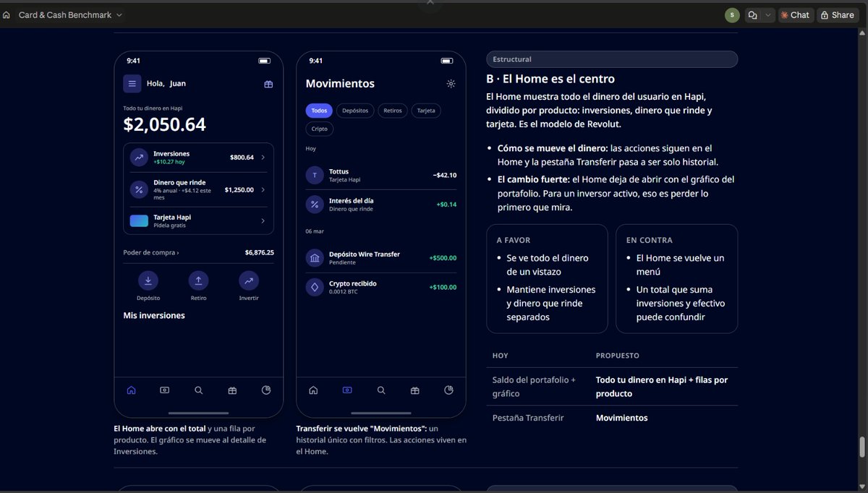
Task: Select the Depósitos filter chip
Action: pos(355,111)
